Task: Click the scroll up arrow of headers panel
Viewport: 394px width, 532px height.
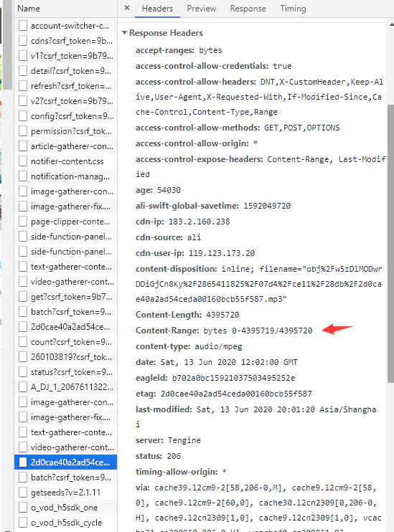Action: coord(390,25)
